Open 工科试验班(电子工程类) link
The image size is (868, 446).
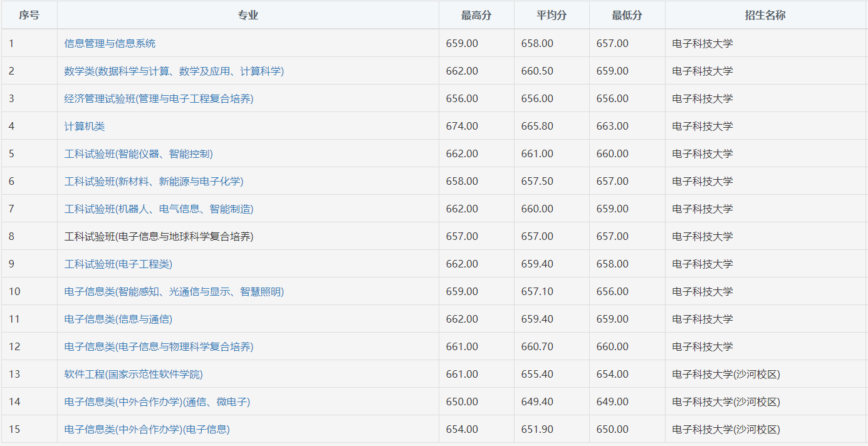(x=118, y=264)
